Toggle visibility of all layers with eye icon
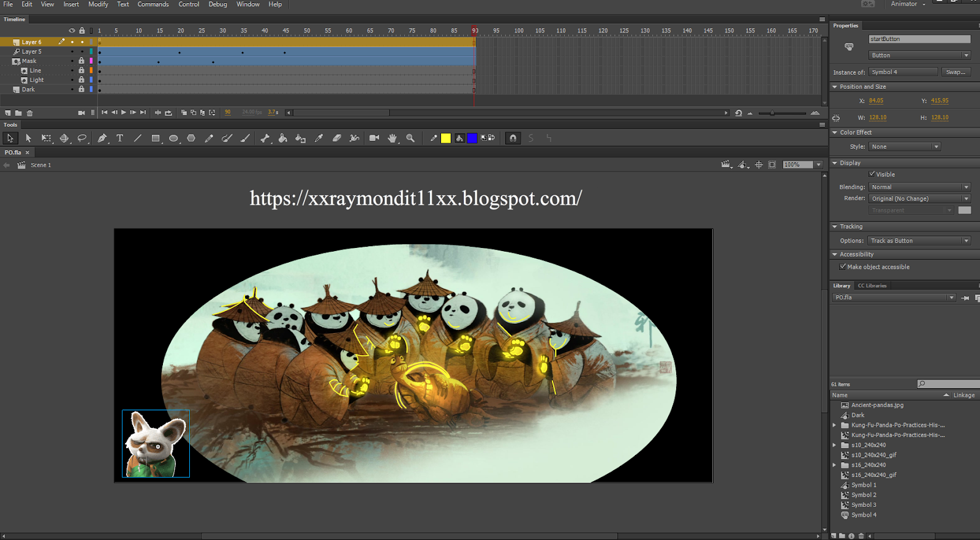The width and height of the screenshot is (980, 540). pos(72,31)
